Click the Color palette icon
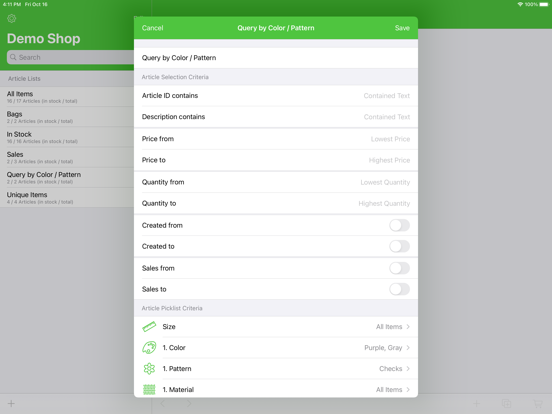The image size is (552, 414). (x=149, y=347)
